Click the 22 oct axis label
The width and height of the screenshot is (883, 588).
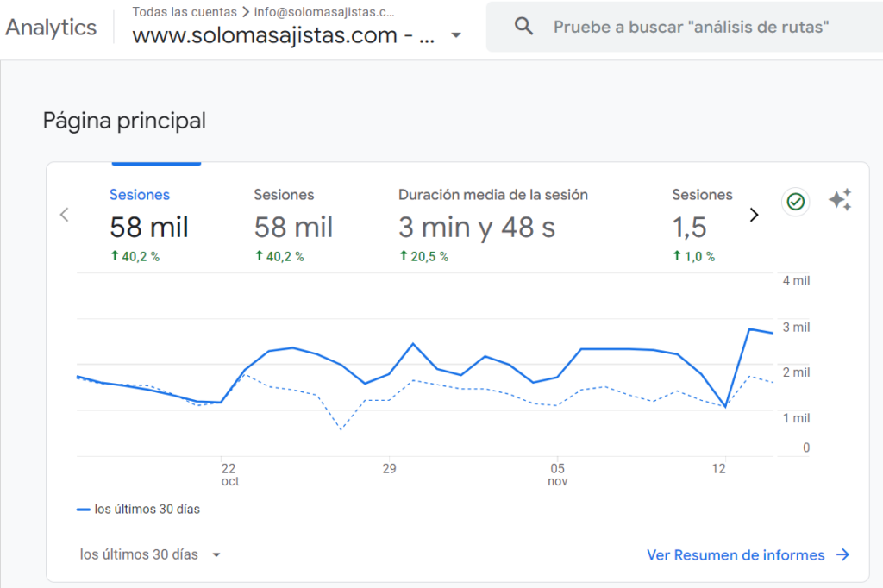click(229, 475)
